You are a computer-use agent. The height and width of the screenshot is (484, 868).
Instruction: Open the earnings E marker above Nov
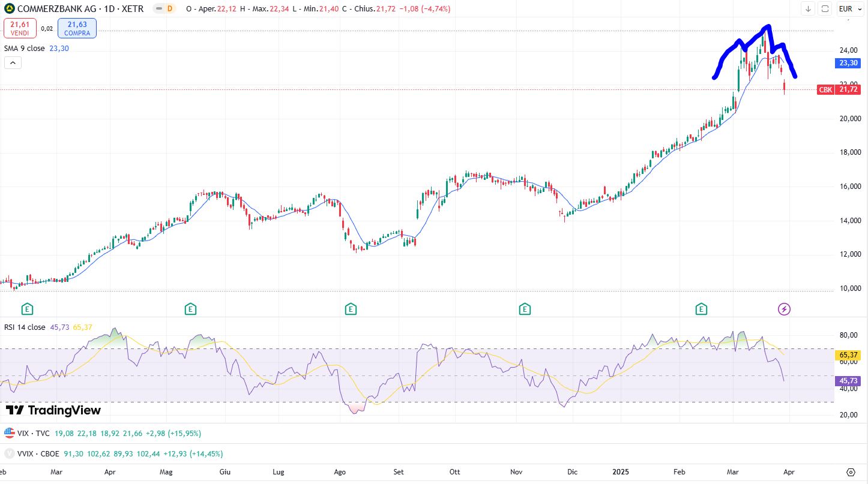(x=525, y=309)
